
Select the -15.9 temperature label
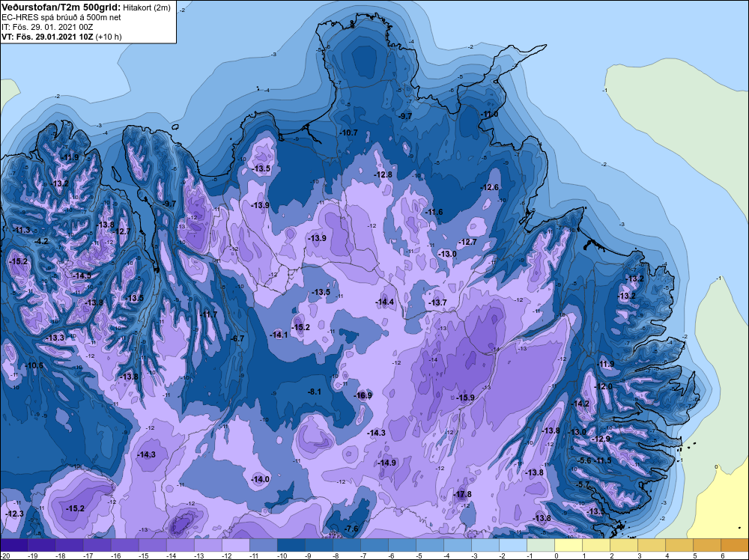click(x=465, y=398)
